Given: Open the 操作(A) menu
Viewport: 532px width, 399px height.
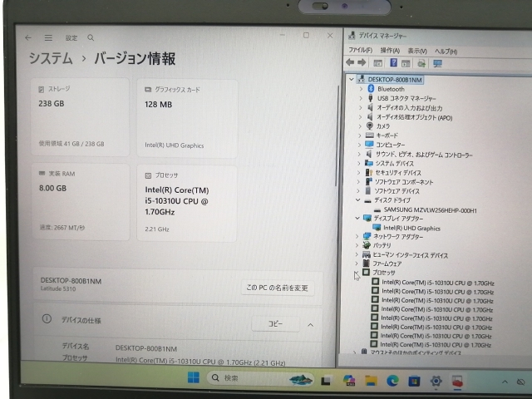Looking at the screenshot, I should coord(390,51).
